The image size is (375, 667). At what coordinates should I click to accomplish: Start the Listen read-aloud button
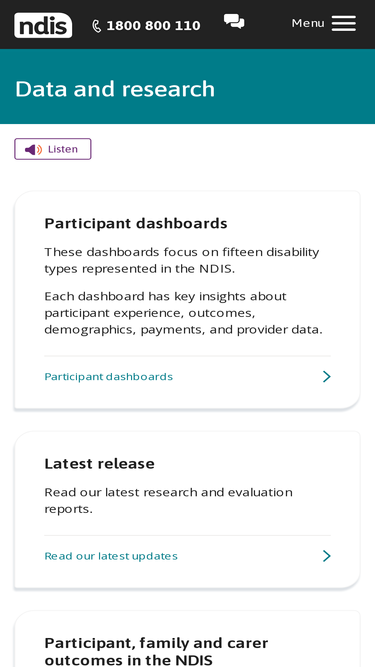point(53,149)
